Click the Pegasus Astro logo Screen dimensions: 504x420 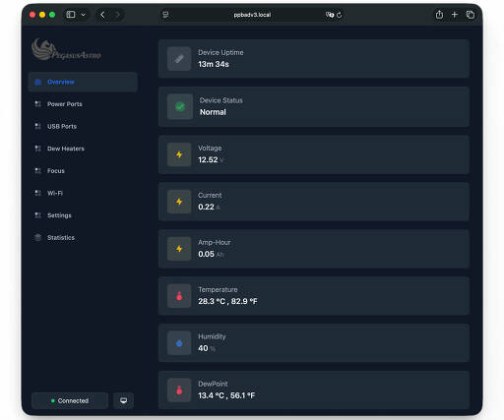tap(66, 50)
